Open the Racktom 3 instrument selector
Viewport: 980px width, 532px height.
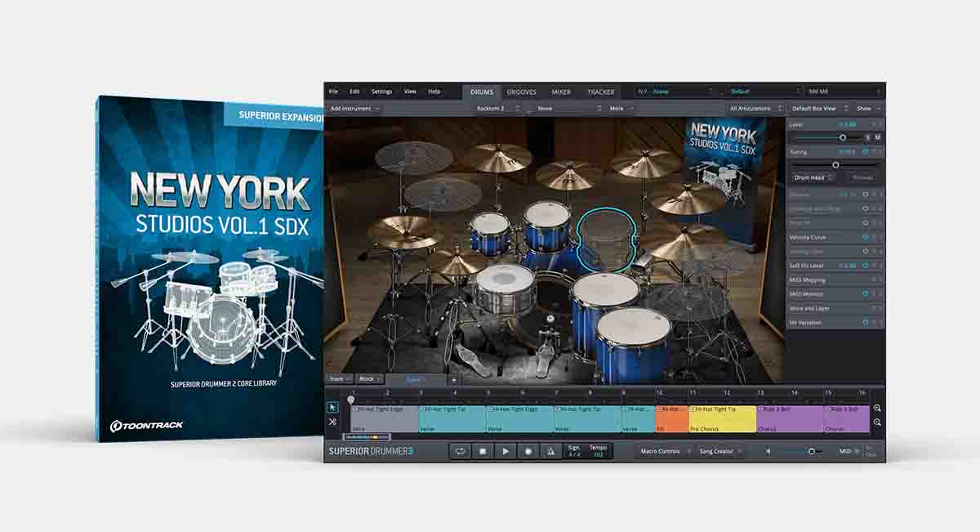point(497,109)
